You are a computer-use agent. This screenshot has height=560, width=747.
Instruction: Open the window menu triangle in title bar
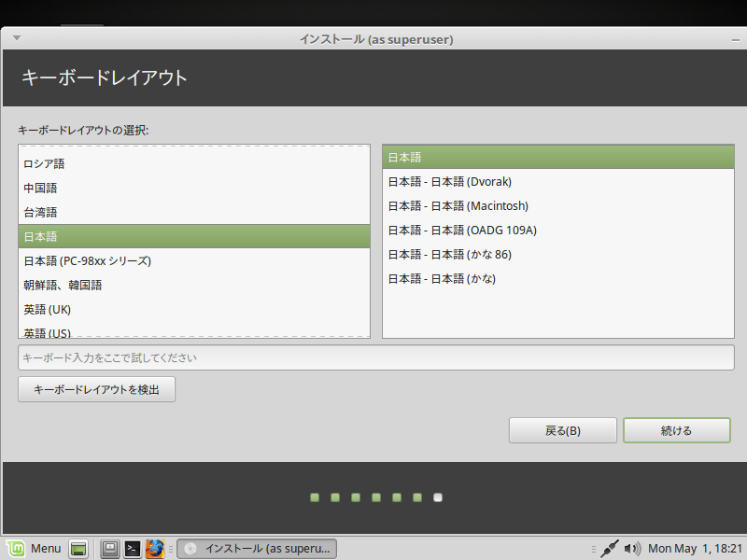17,38
